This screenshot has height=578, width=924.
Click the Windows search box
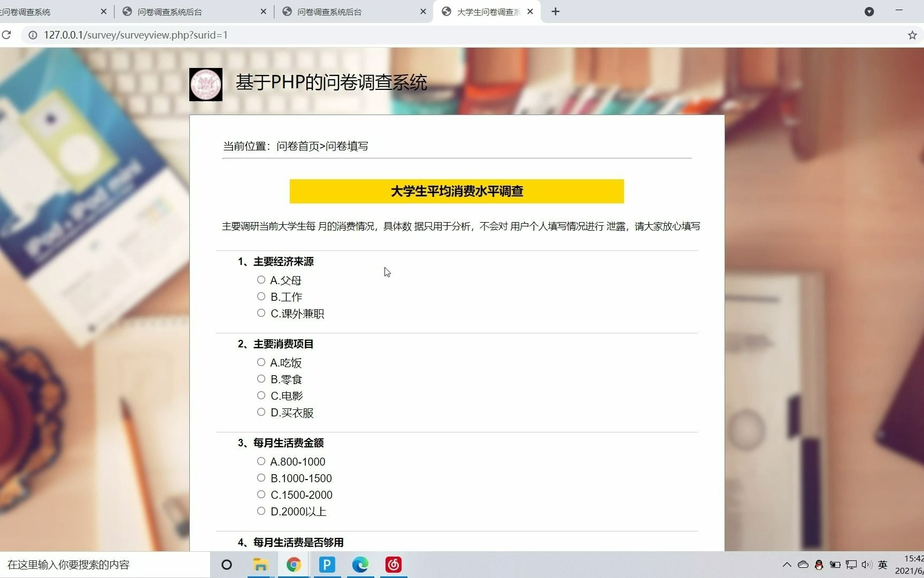(x=105, y=565)
